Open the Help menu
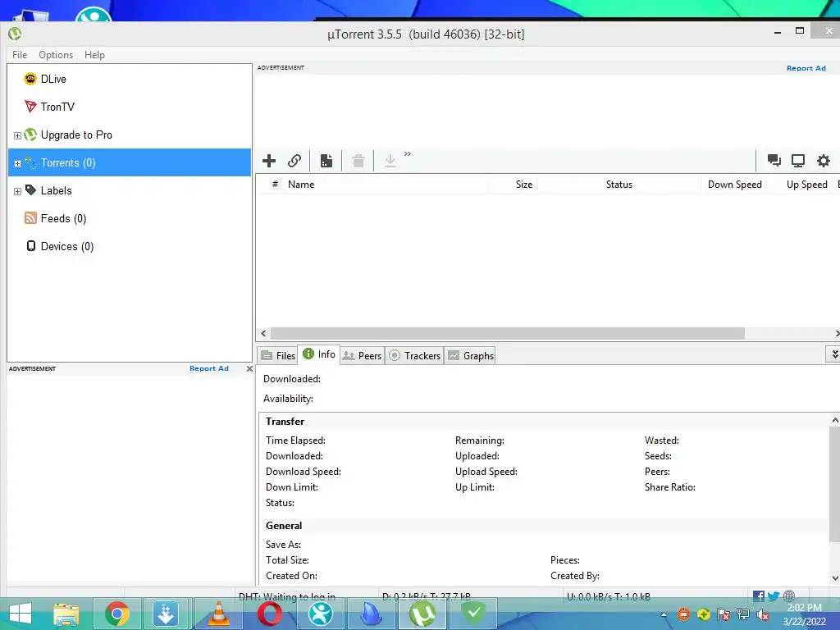This screenshot has height=630, width=840. pyautogui.click(x=95, y=55)
